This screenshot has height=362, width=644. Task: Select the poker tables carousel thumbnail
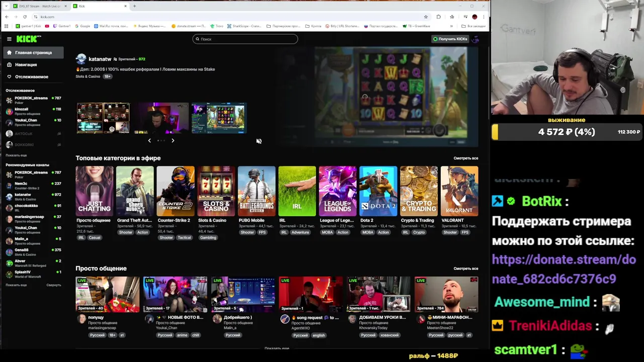tap(103, 118)
